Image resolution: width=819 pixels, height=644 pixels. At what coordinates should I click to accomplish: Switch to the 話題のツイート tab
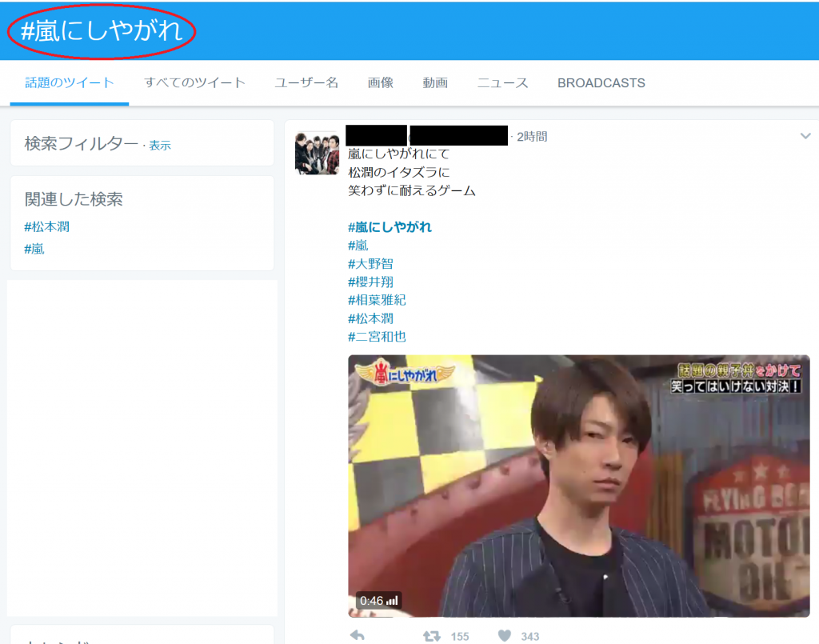coord(70,82)
